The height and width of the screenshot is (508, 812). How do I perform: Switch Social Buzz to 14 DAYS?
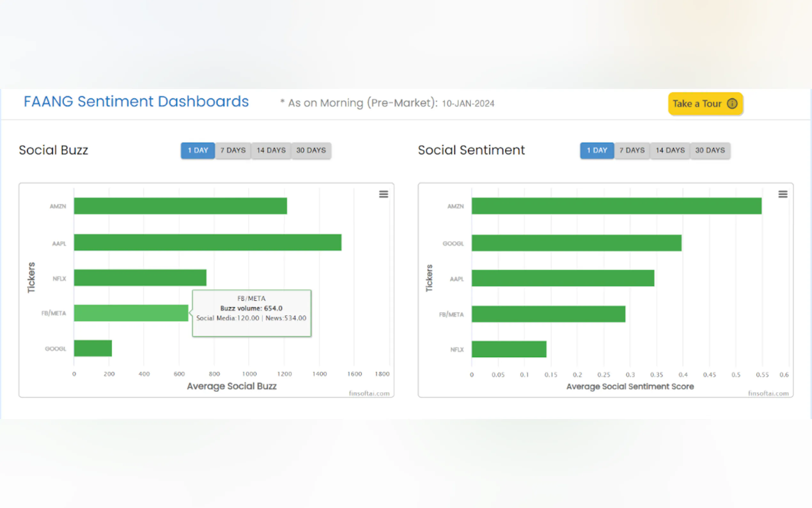[271, 150]
